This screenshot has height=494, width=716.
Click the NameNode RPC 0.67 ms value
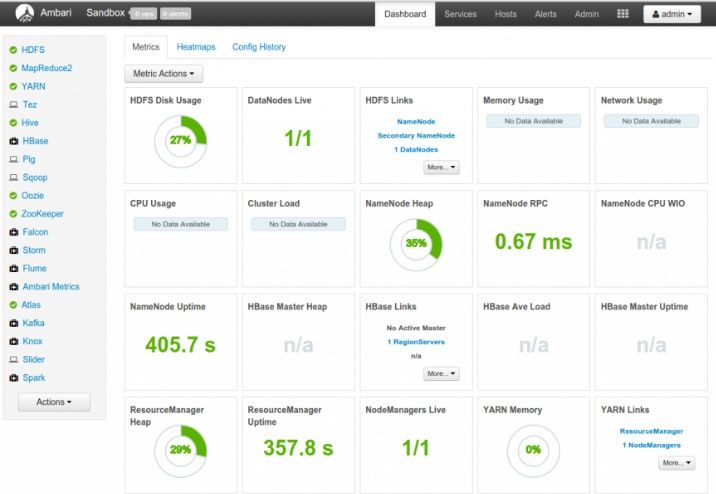pos(533,242)
